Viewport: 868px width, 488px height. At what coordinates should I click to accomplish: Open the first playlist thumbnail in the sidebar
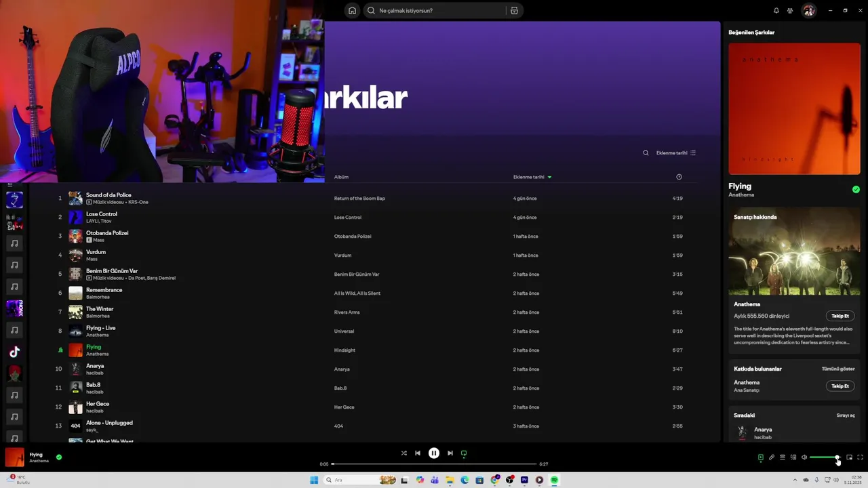14,200
